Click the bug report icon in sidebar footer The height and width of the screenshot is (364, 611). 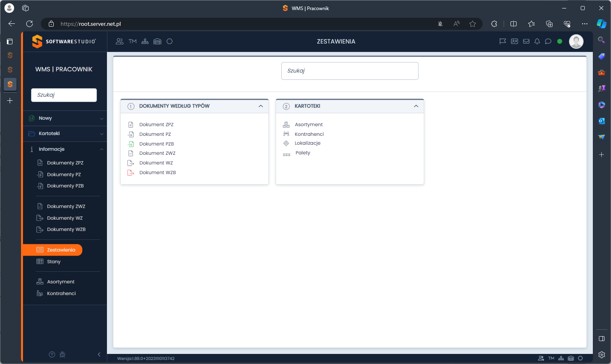[62, 354]
